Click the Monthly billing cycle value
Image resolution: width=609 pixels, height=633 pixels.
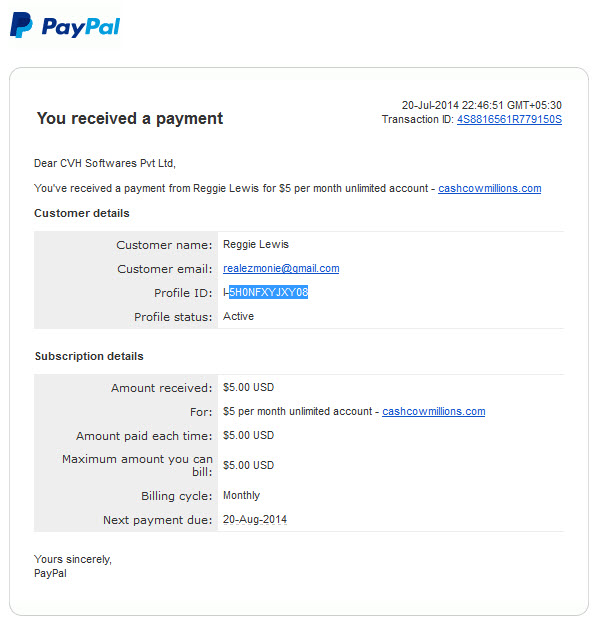click(x=241, y=495)
